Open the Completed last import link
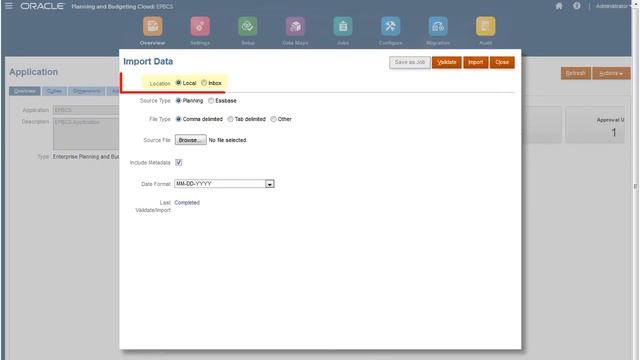 pyautogui.click(x=187, y=202)
